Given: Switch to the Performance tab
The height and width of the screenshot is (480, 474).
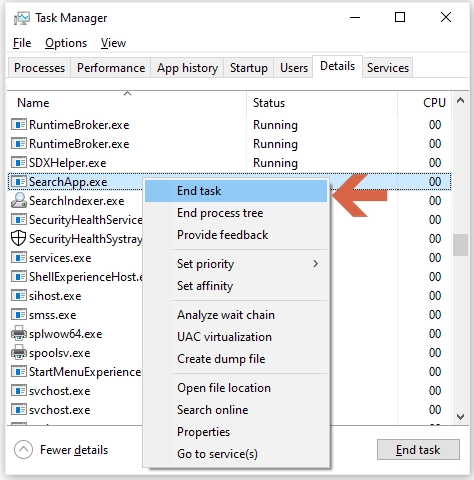Looking at the screenshot, I should point(111,68).
